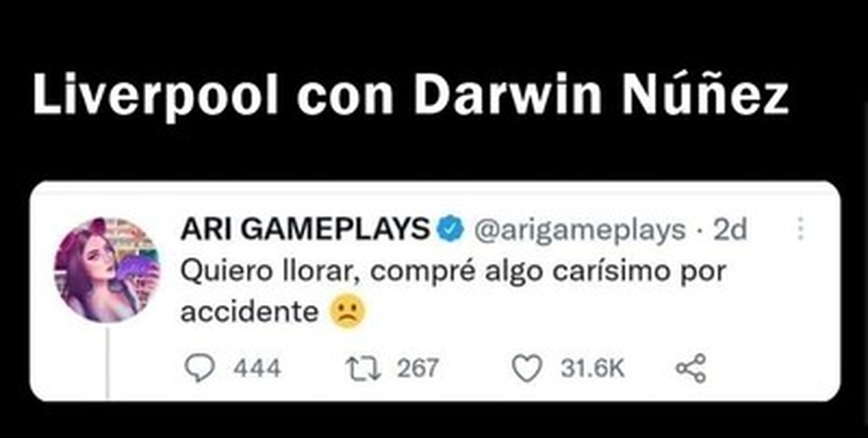The width and height of the screenshot is (868, 438).
Task: Click the sad face emoji
Action: click(347, 311)
